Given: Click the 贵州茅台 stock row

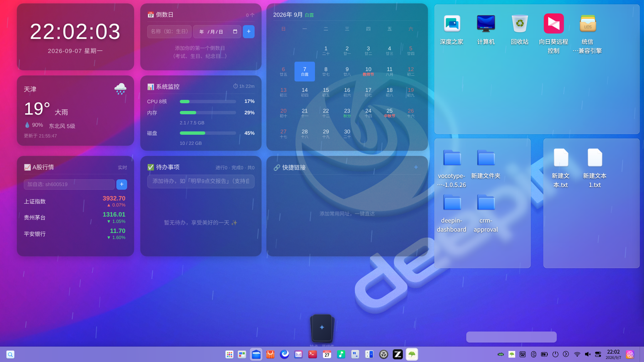Looking at the screenshot, I should 75,217.
